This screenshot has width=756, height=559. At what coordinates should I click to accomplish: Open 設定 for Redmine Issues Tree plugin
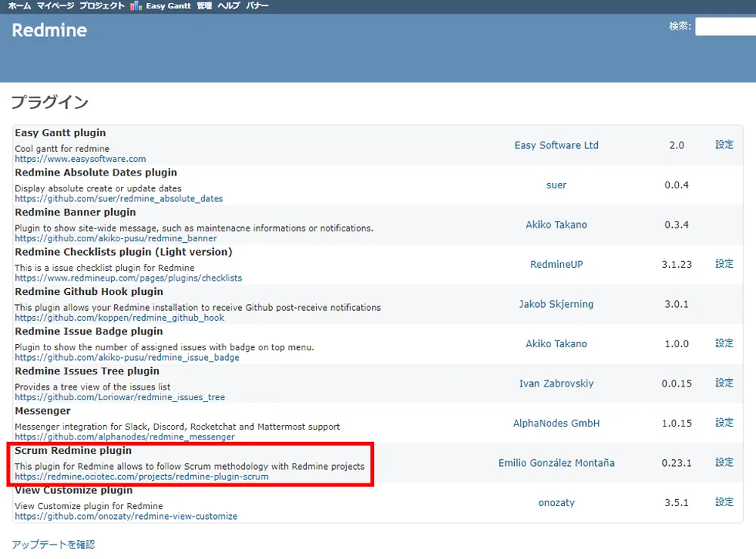pos(724,383)
